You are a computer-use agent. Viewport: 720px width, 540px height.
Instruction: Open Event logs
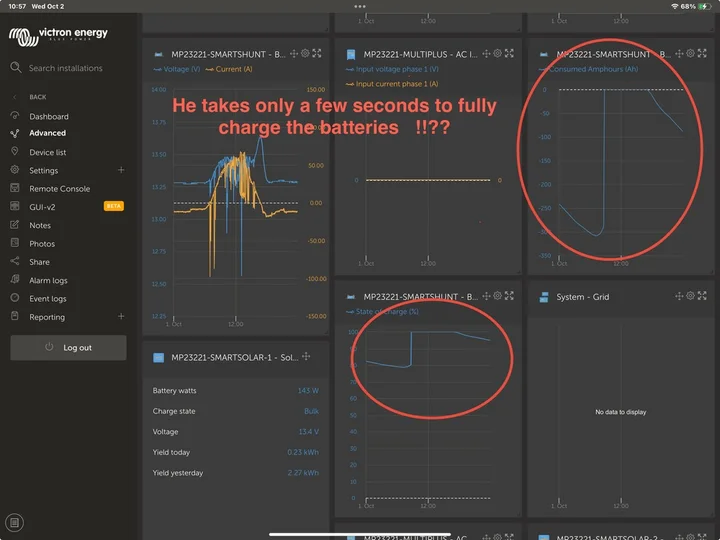coord(48,299)
